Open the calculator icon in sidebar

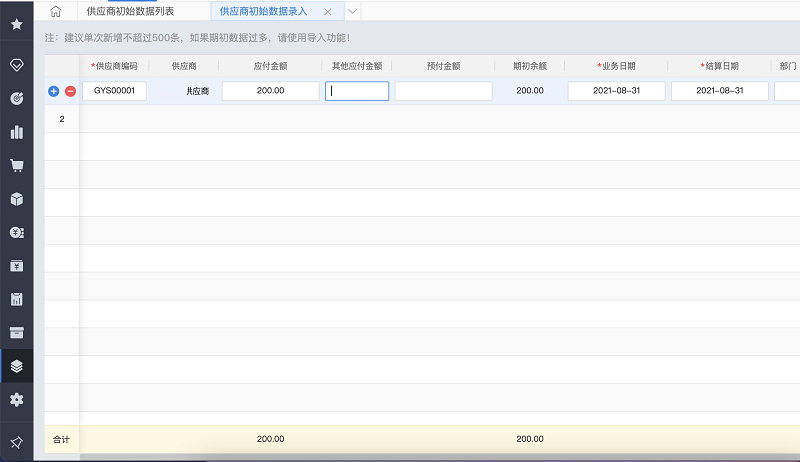pyautogui.click(x=16, y=299)
